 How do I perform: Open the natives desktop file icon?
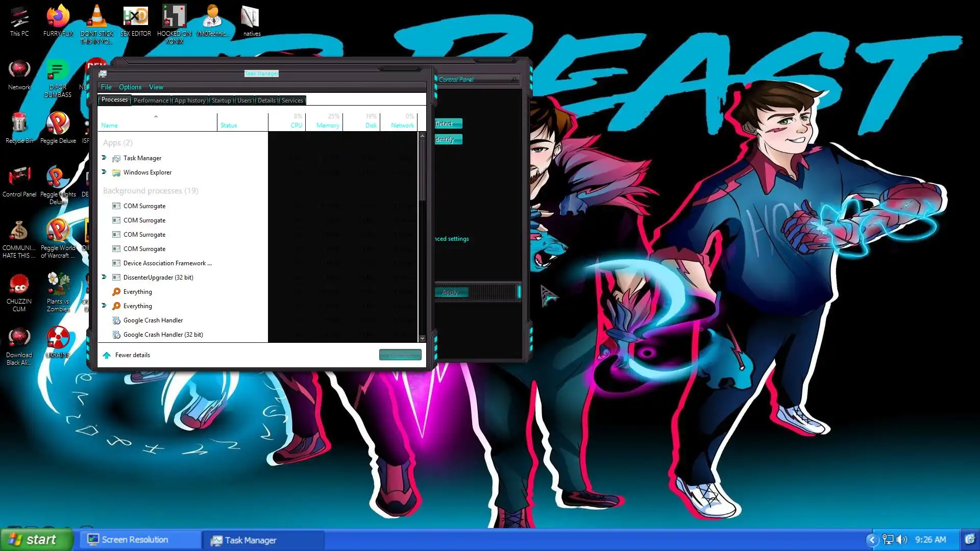251,17
